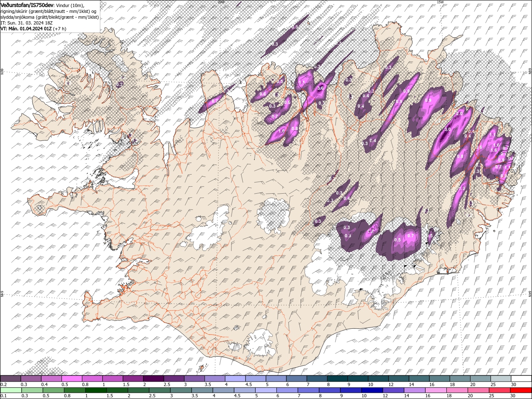
Task: Pick the dark purple top swatch between 2 and 2.5
Action: (153, 379)
